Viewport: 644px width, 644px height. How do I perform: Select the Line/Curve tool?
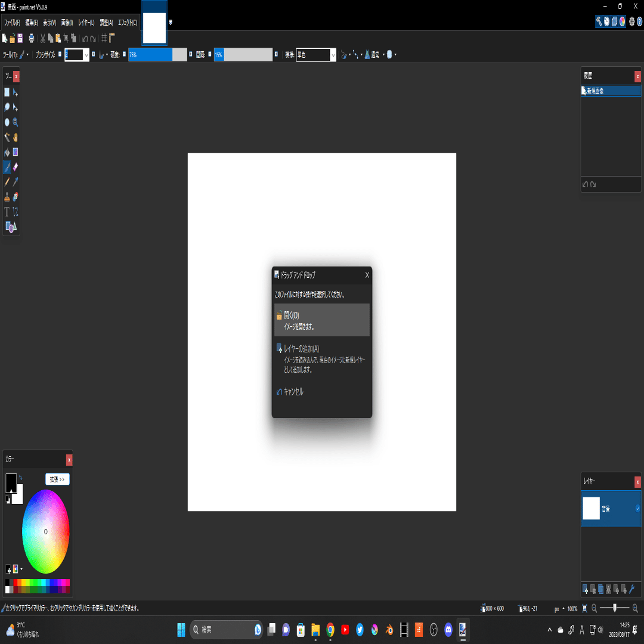pos(15,212)
